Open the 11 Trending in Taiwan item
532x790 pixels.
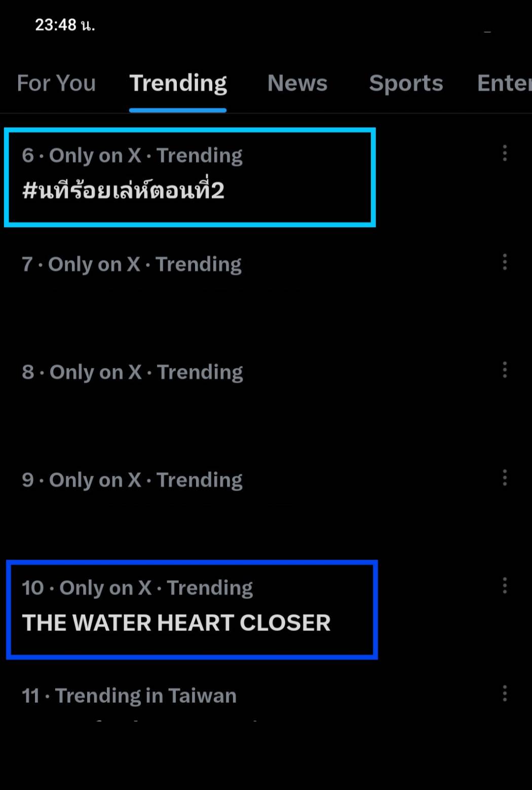129,696
